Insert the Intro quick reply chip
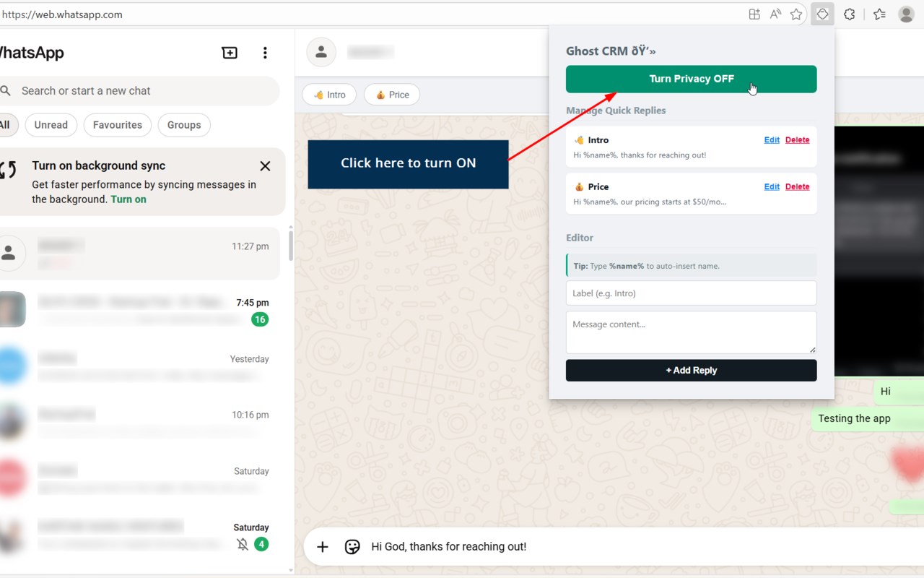This screenshot has width=924, height=578. coord(329,95)
